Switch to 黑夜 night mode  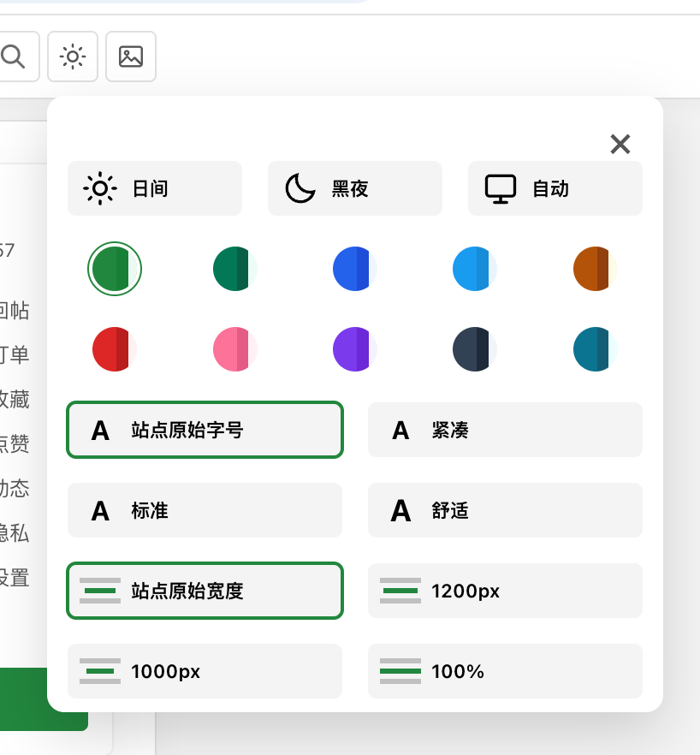[355, 188]
